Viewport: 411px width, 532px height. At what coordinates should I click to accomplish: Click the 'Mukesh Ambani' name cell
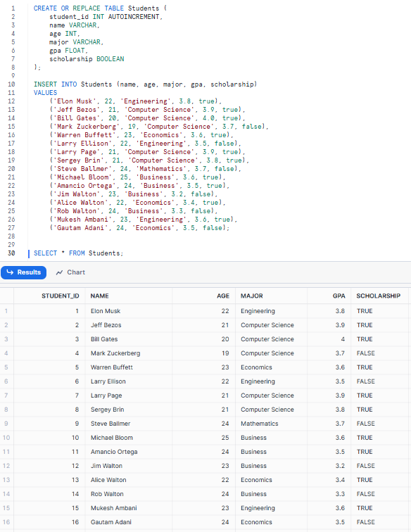tap(114, 508)
